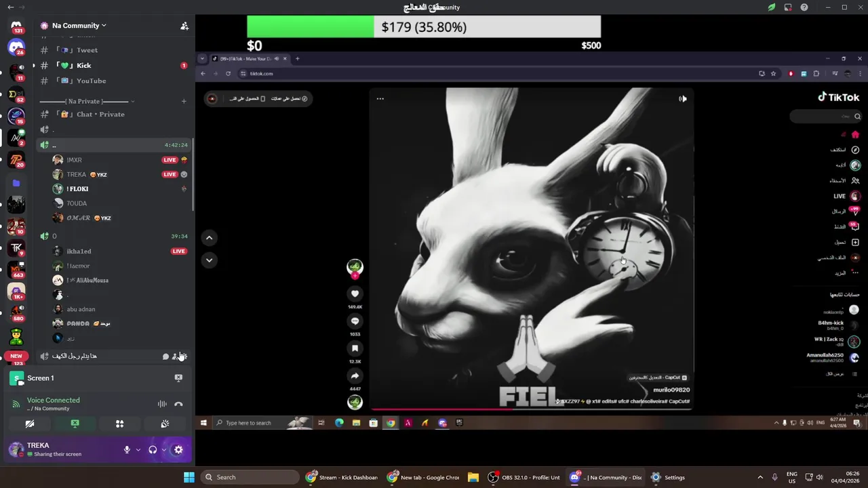868x488 pixels.
Task: Toggle camera on in voice panel
Action: pos(30,424)
